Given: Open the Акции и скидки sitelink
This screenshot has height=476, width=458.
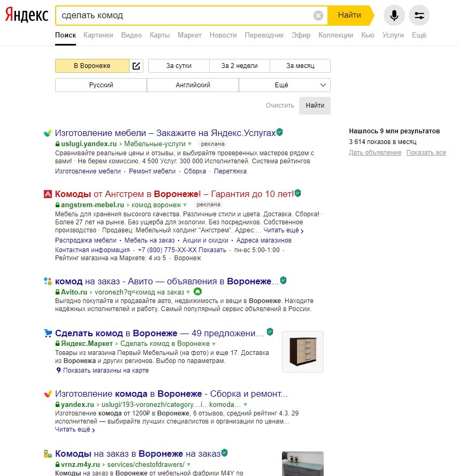Looking at the screenshot, I should (x=205, y=240).
